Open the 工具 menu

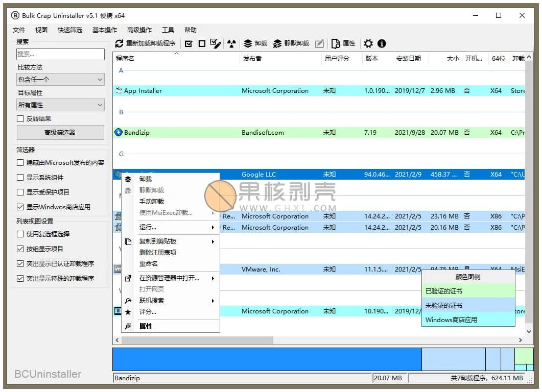[x=168, y=30]
